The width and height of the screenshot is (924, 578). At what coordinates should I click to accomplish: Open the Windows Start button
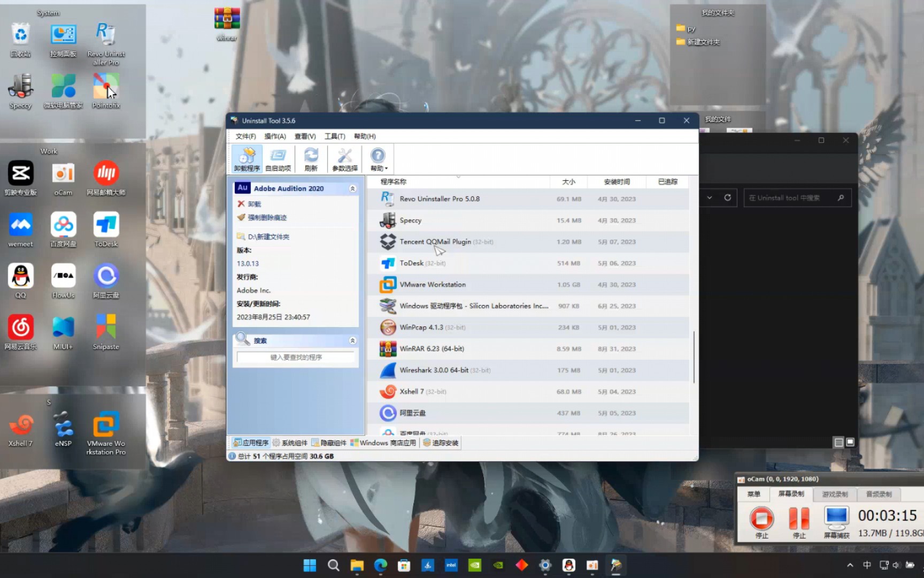click(310, 565)
